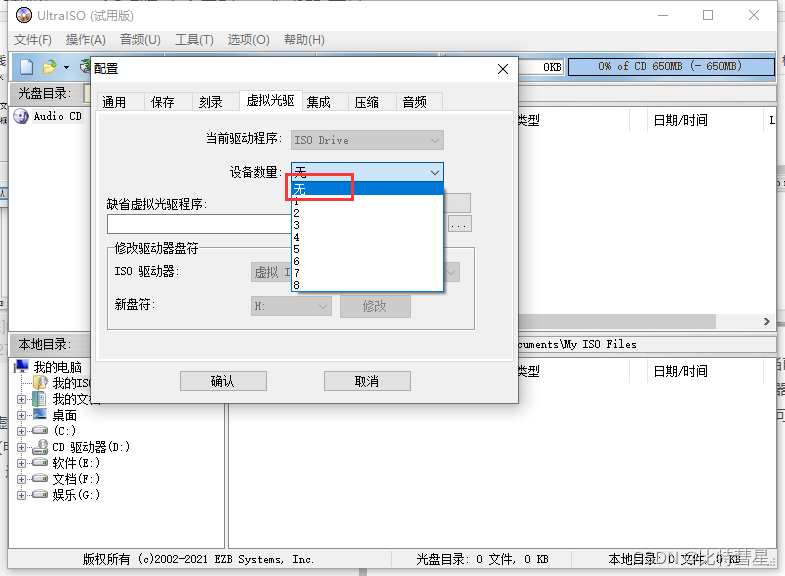The width and height of the screenshot is (785, 576).
Task: Select the 虚拟光驱 tab
Action: click(x=270, y=101)
